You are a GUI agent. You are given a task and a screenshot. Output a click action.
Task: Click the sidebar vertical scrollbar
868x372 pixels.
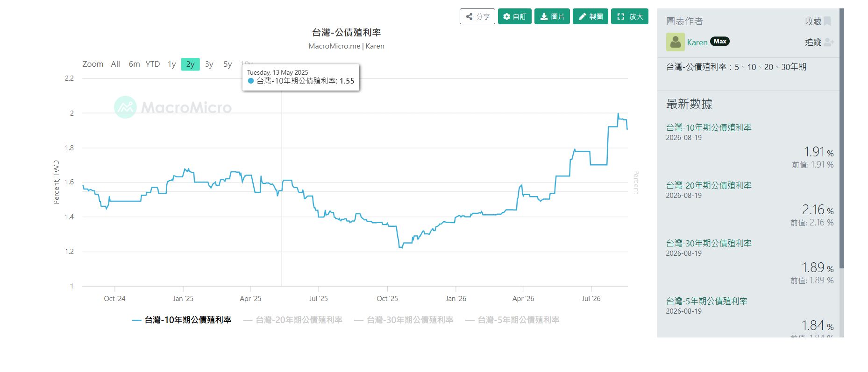842,139
